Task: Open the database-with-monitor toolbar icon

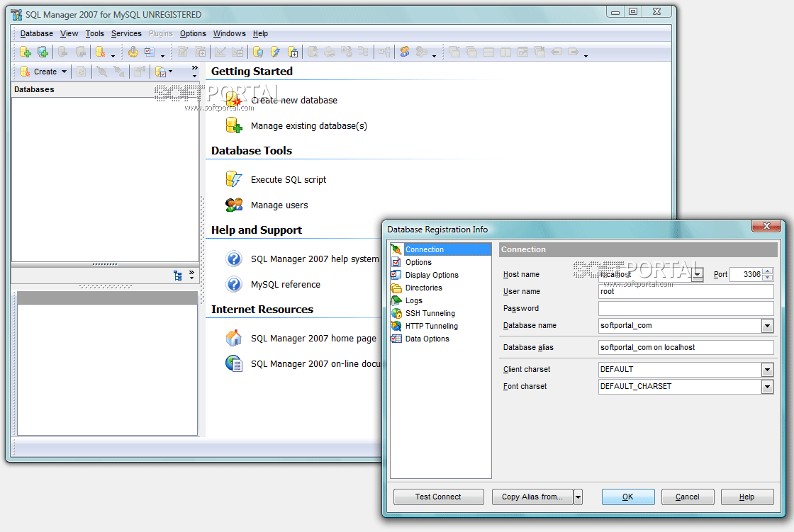Action: pyautogui.click(x=258, y=52)
